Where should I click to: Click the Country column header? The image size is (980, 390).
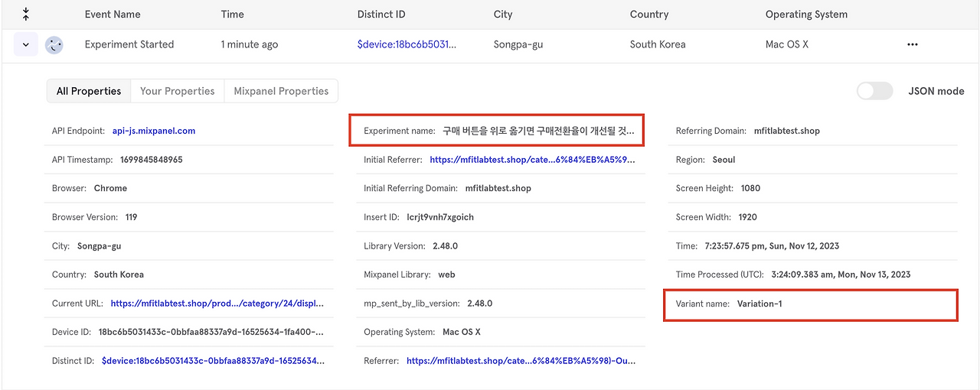(x=649, y=15)
